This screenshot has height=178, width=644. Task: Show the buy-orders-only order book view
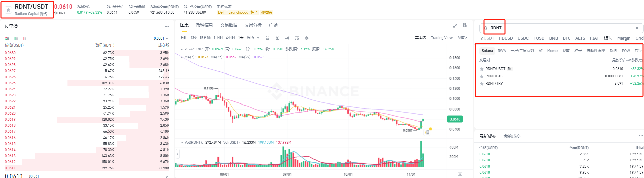(16, 38)
